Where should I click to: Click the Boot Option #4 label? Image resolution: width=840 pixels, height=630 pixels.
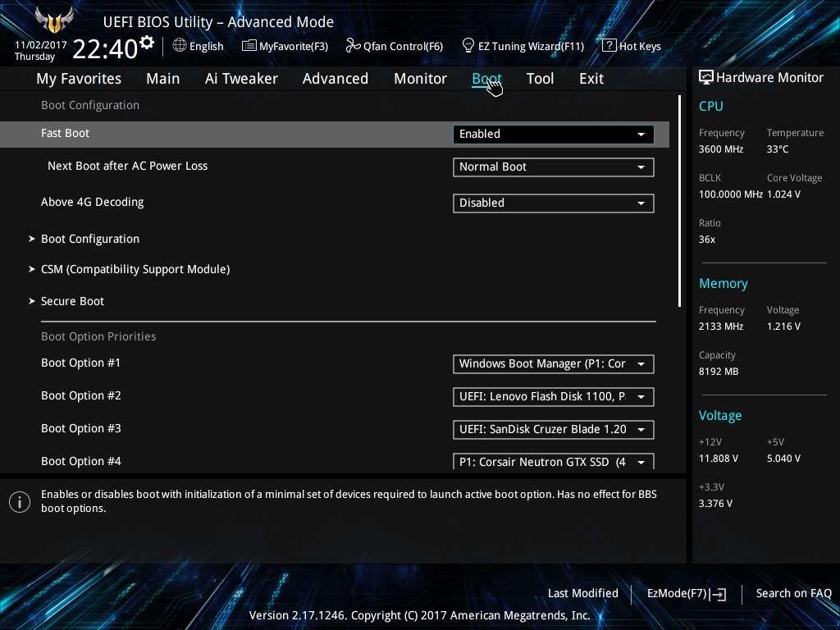tap(81, 461)
